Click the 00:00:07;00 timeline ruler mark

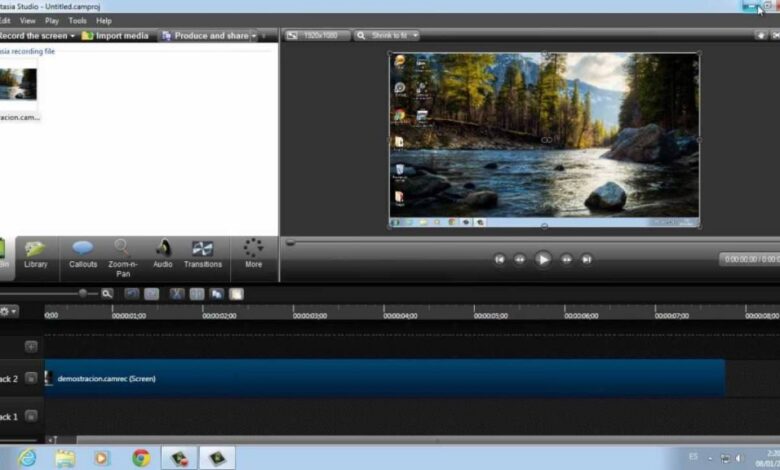point(672,315)
